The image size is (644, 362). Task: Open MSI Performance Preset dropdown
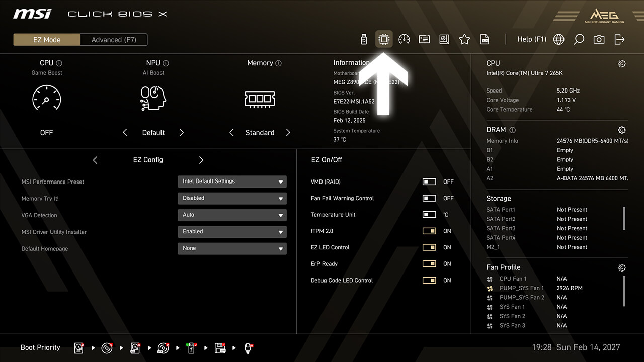point(232,182)
